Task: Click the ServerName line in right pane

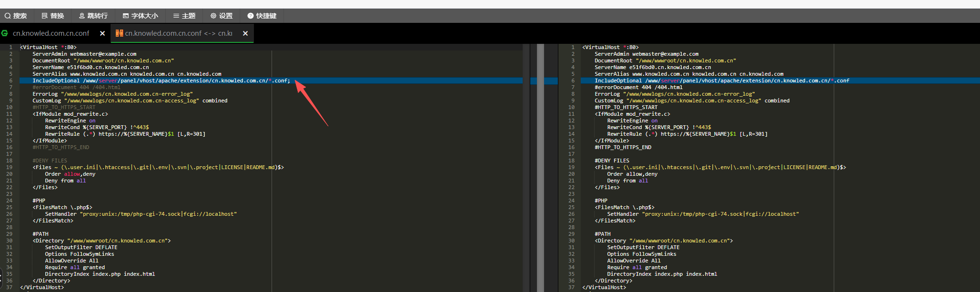Action: point(652,67)
